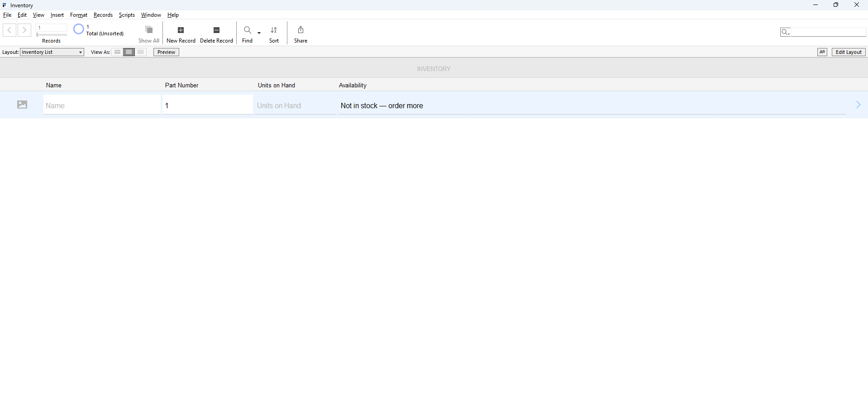This screenshot has width=868, height=402.
Task: Show All records icon
Action: point(149,30)
